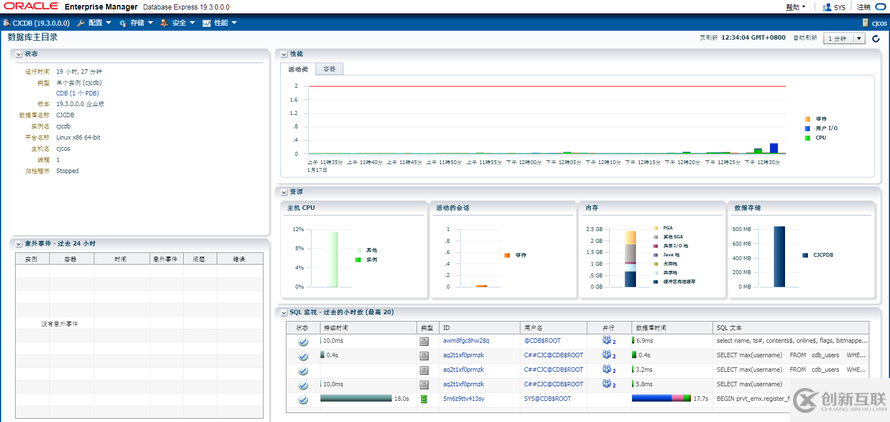Click status icon for 5m6z9ttv413sy row
Image resolution: width=890 pixels, height=422 pixels.
click(x=303, y=398)
